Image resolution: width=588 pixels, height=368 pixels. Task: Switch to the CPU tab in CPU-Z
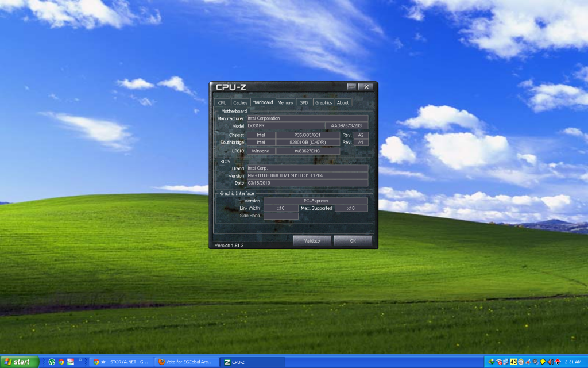tap(222, 102)
